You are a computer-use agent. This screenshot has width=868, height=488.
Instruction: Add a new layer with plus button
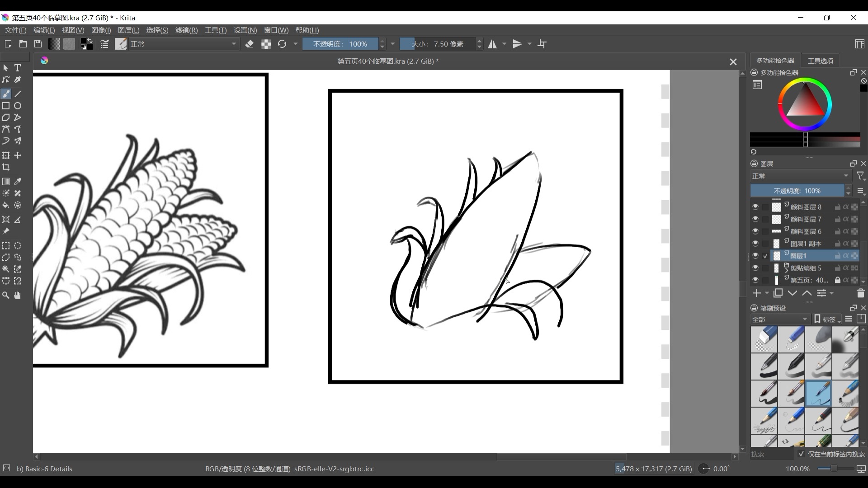(x=756, y=293)
